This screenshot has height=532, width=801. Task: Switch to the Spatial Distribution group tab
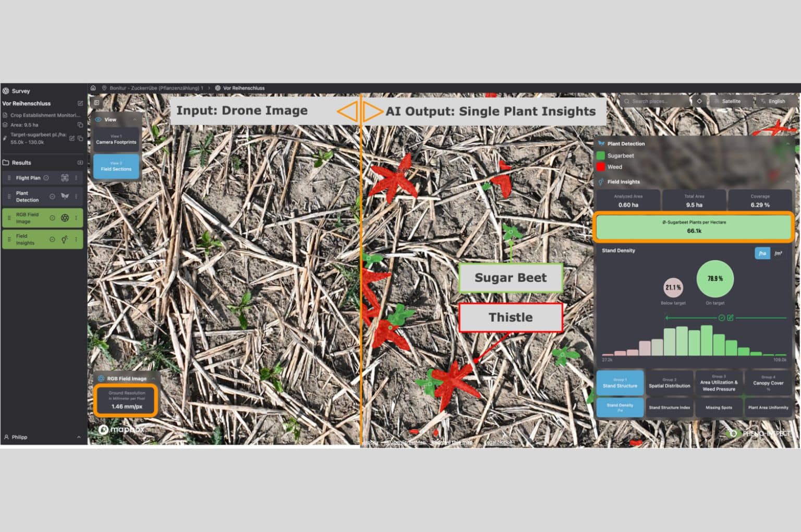[x=669, y=383]
